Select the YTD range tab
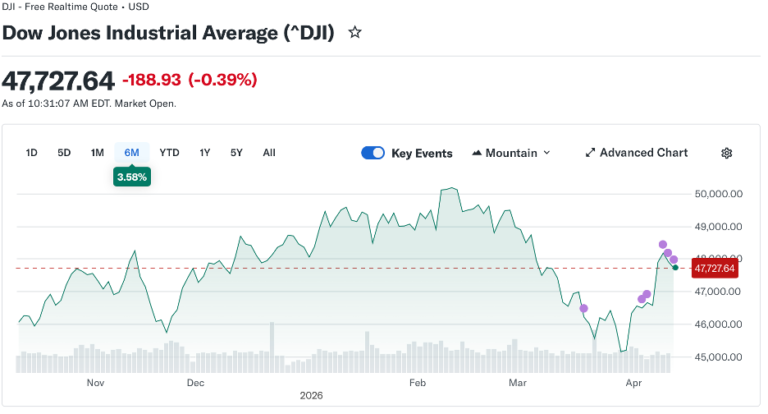 (x=170, y=153)
